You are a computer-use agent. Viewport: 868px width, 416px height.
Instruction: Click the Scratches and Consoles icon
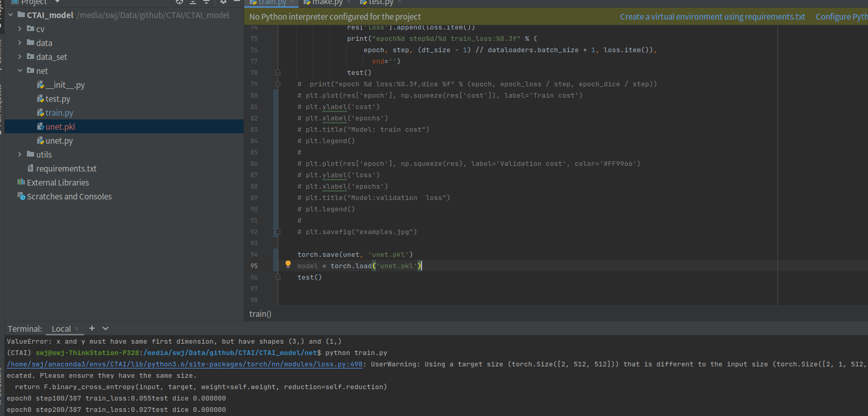(21, 196)
